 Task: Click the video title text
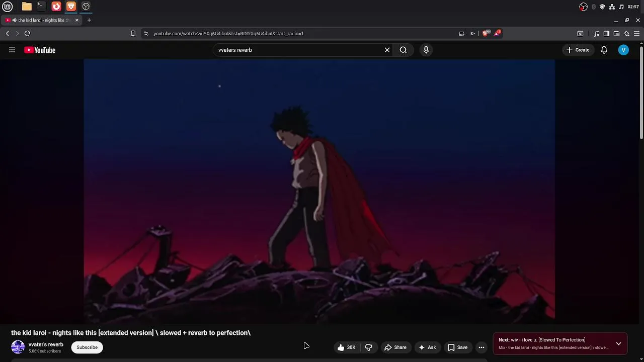pyautogui.click(x=131, y=333)
